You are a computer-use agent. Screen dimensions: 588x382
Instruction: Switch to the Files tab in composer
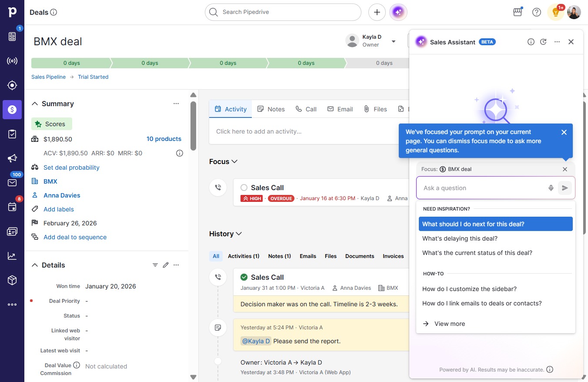point(375,109)
